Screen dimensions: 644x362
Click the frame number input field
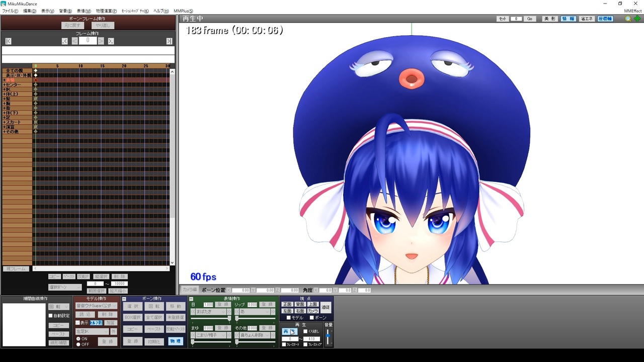pyautogui.click(x=88, y=41)
